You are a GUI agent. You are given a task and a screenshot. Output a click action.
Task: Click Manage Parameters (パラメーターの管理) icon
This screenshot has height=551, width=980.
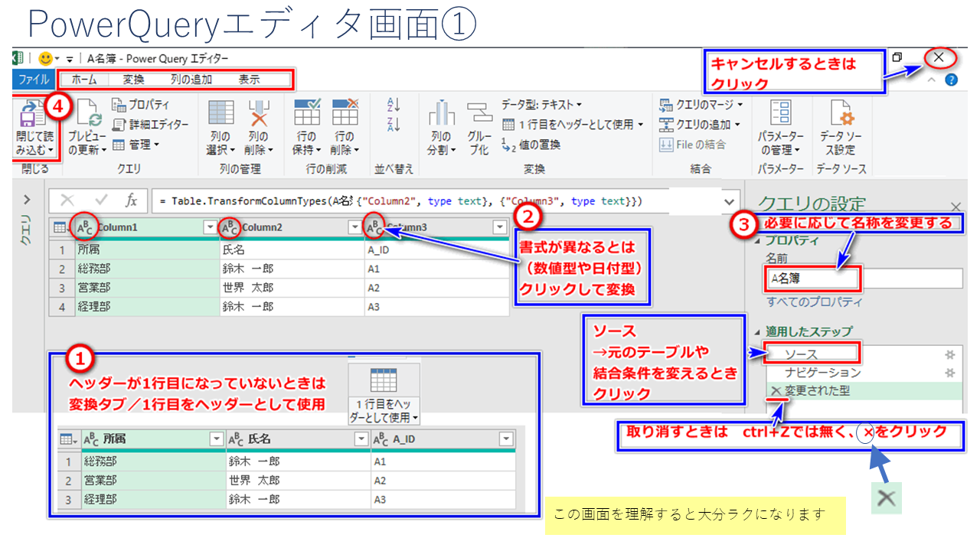pyautogui.click(x=781, y=114)
